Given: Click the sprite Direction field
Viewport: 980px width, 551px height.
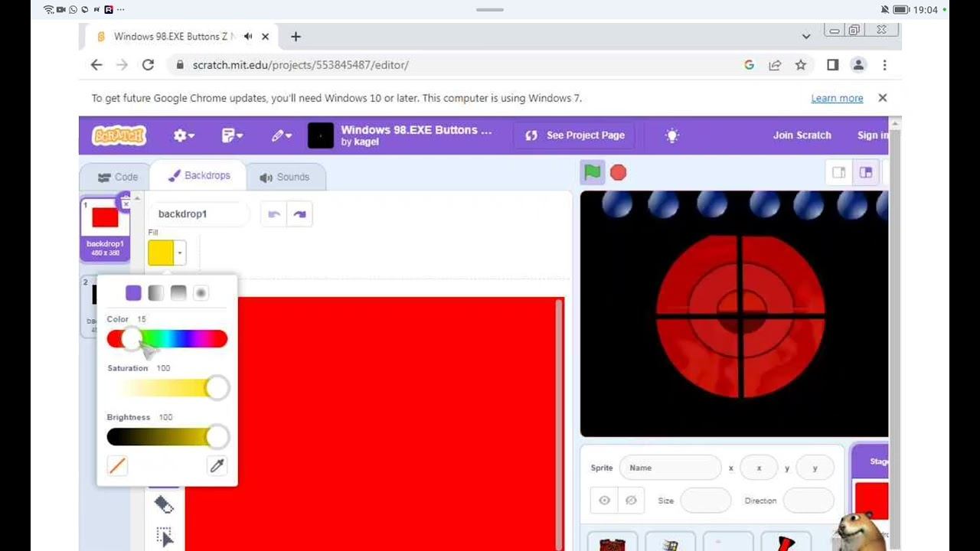Looking at the screenshot, I should coord(808,500).
